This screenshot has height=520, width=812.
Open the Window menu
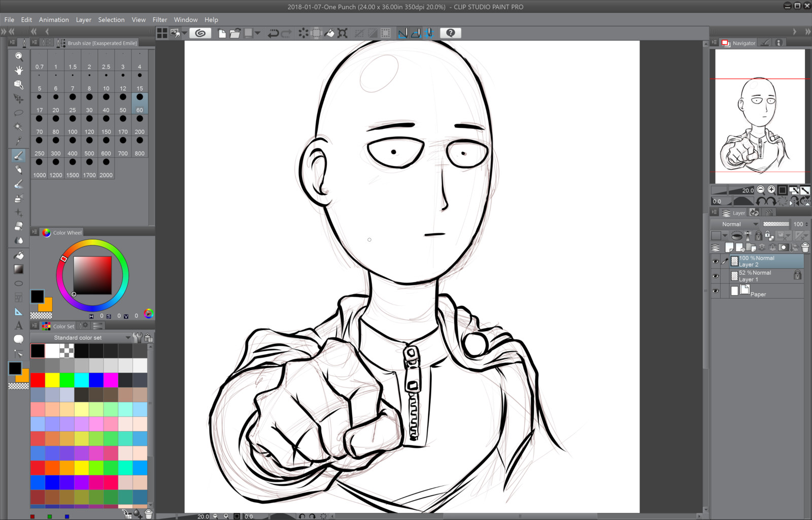(x=186, y=20)
